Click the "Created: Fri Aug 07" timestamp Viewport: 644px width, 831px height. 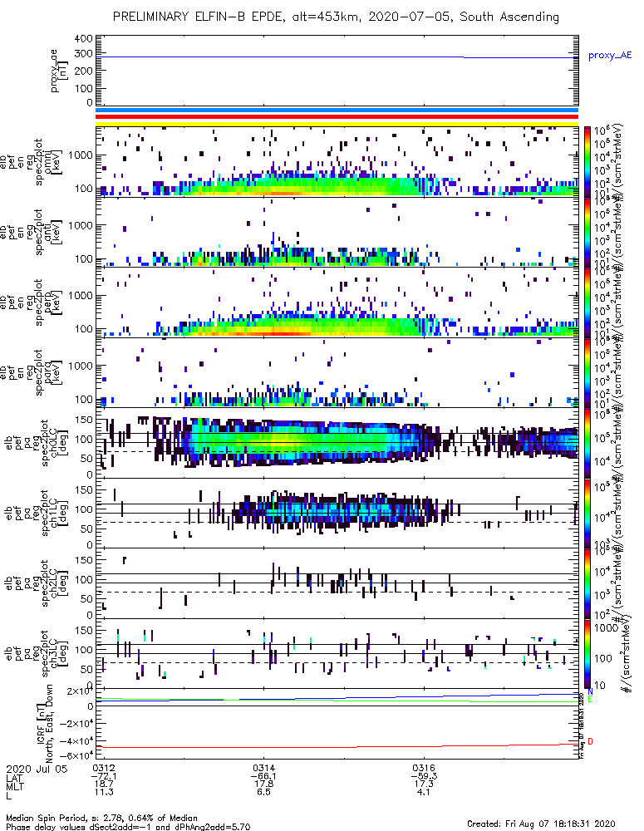(x=541, y=824)
